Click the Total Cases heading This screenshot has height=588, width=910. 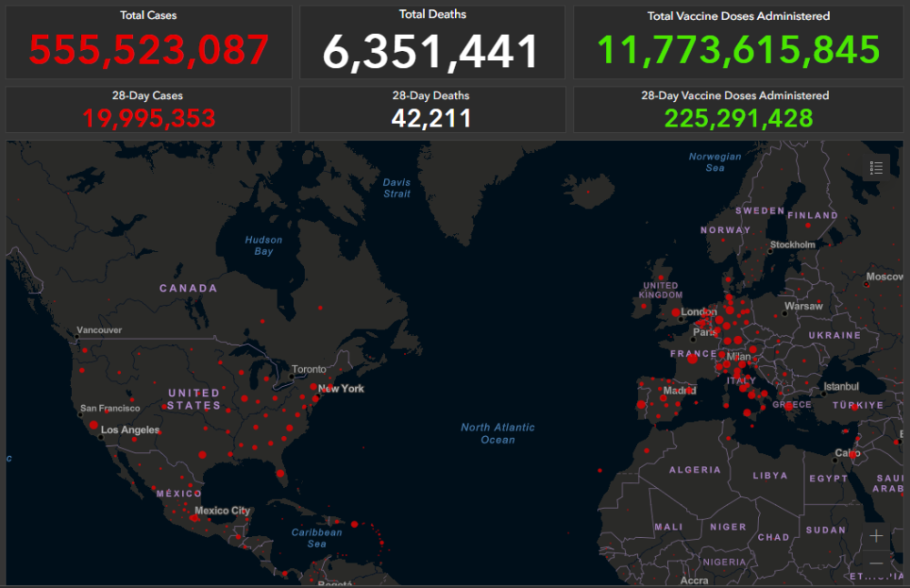click(x=148, y=15)
